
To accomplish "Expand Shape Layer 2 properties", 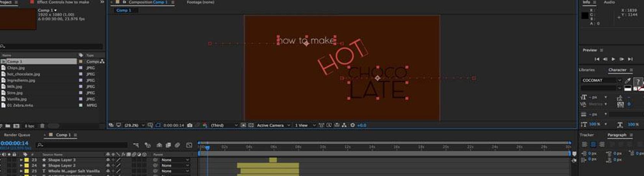I will point(21,166).
